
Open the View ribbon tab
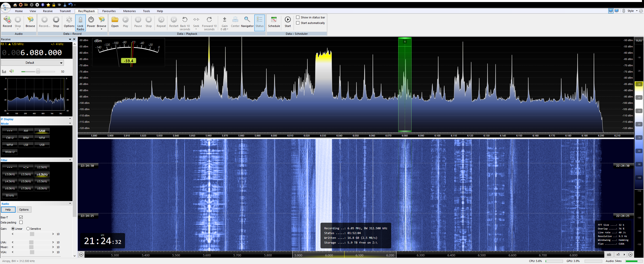point(33,11)
